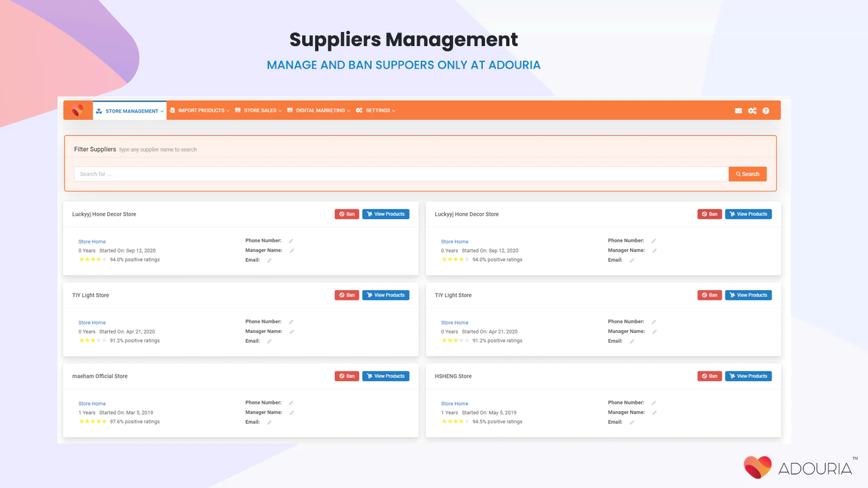Click the 'maeham Official Store' card title

pyautogui.click(x=100, y=376)
